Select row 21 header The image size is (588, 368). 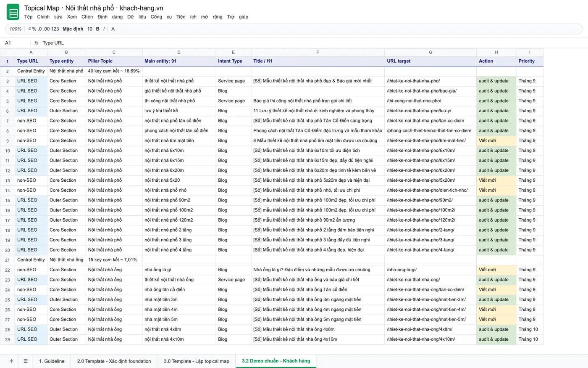tap(7, 260)
